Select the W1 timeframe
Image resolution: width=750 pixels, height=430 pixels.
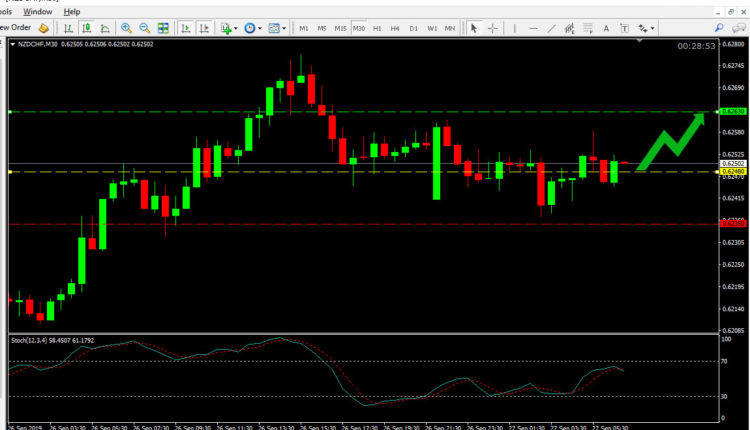pyautogui.click(x=432, y=28)
